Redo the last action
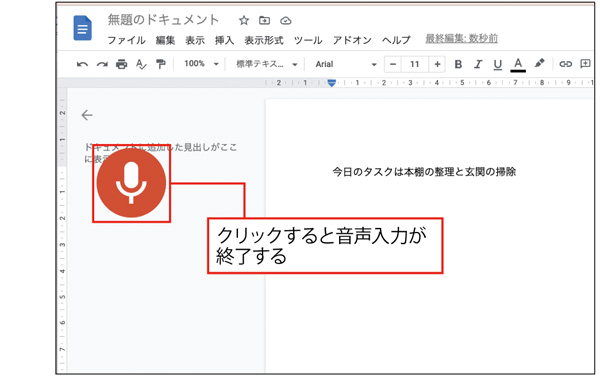Screen dimensions: 600x380 click(x=102, y=64)
